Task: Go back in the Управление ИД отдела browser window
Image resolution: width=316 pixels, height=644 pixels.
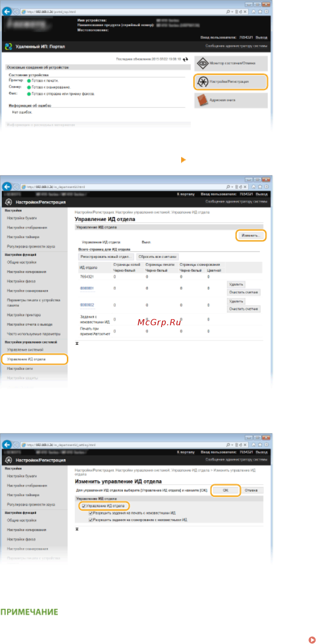Action: tap(7, 187)
